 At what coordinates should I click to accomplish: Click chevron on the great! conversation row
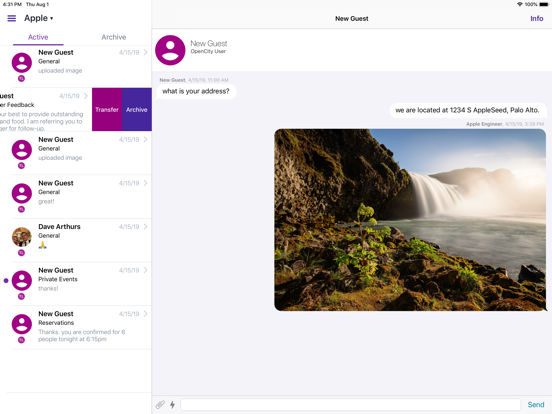145,183
